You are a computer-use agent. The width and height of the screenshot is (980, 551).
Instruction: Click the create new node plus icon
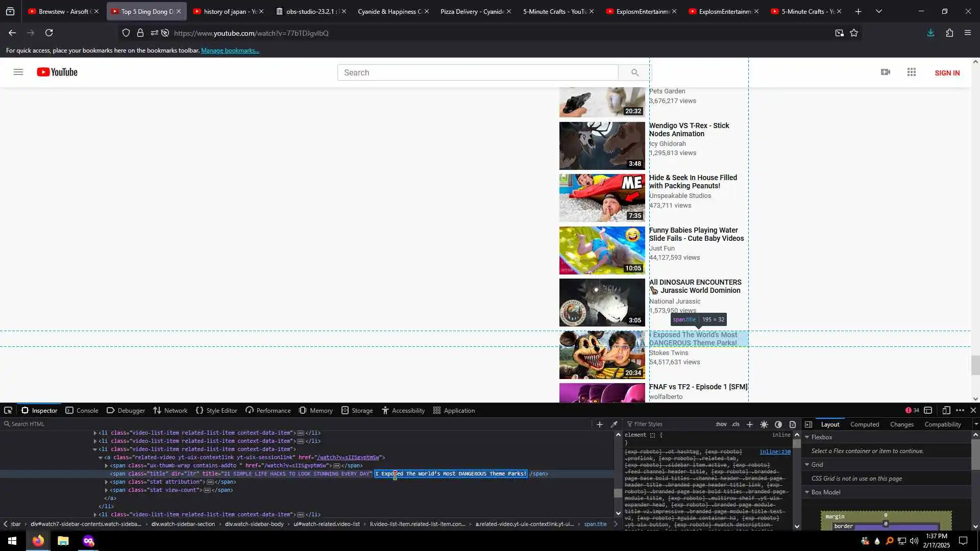click(600, 424)
